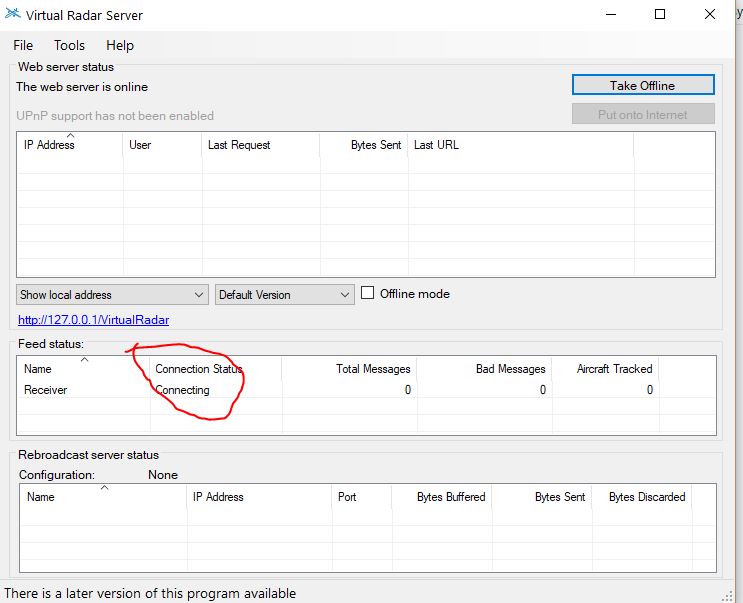Open the File menu
Image resolution: width=743 pixels, height=603 pixels.
click(23, 45)
